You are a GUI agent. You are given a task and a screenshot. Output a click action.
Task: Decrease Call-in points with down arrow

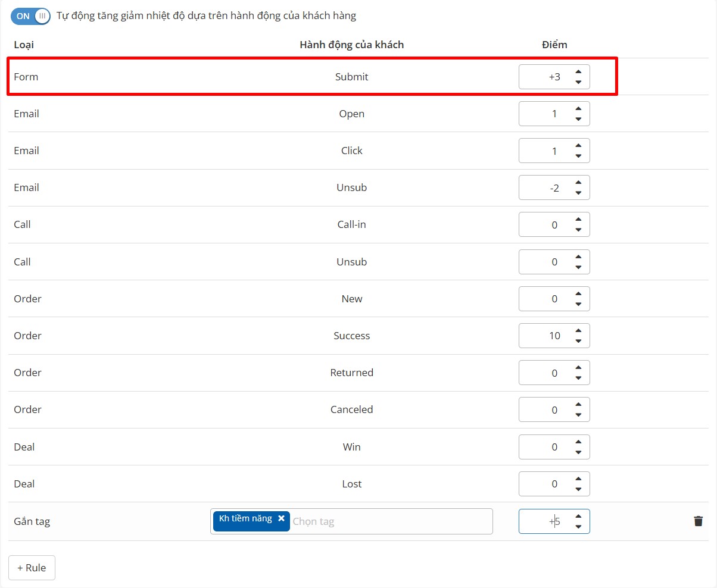(578, 230)
